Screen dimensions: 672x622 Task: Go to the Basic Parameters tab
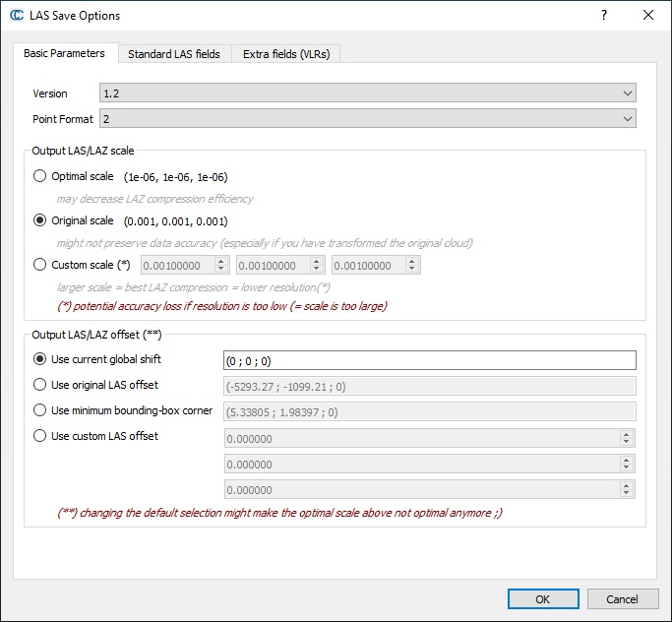pyautogui.click(x=64, y=53)
